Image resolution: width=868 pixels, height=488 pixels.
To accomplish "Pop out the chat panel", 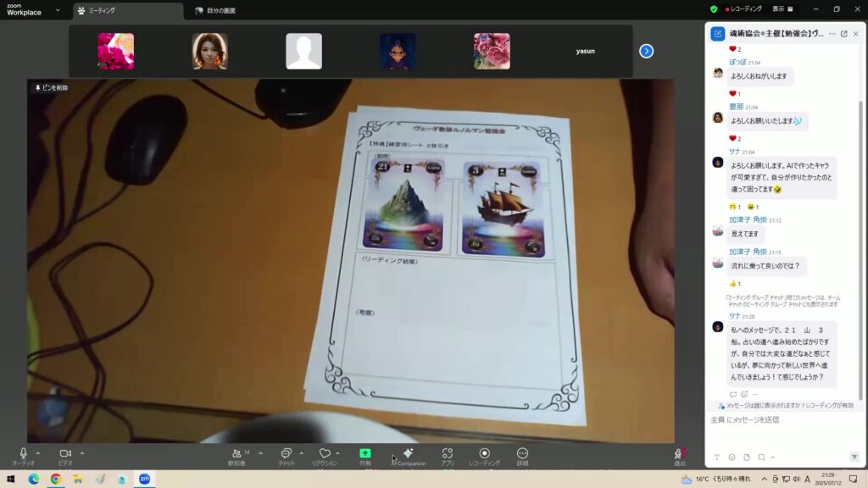I will (844, 34).
